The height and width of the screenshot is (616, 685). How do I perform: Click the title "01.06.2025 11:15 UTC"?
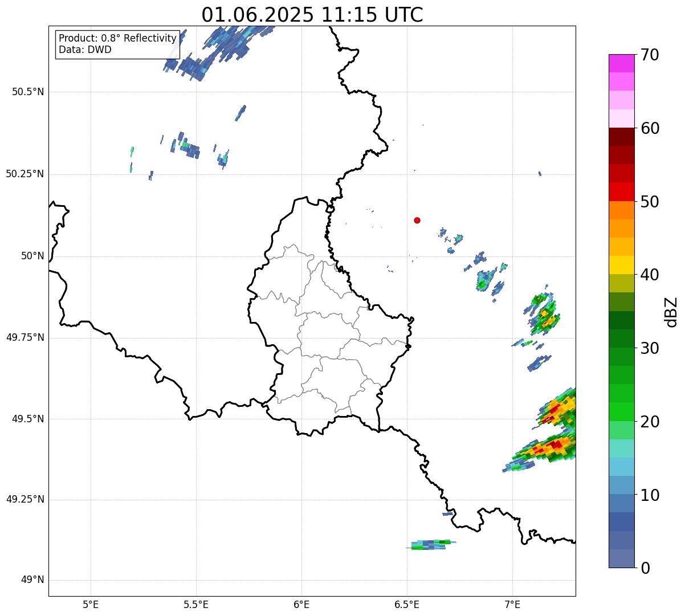pyautogui.click(x=312, y=14)
